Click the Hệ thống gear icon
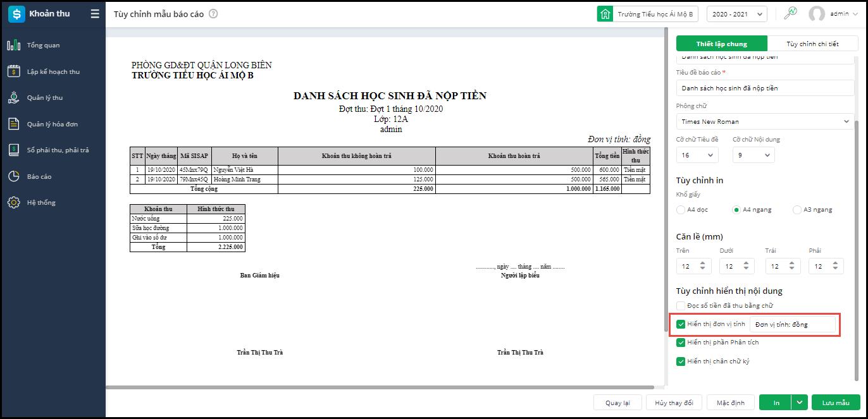 tap(14, 203)
